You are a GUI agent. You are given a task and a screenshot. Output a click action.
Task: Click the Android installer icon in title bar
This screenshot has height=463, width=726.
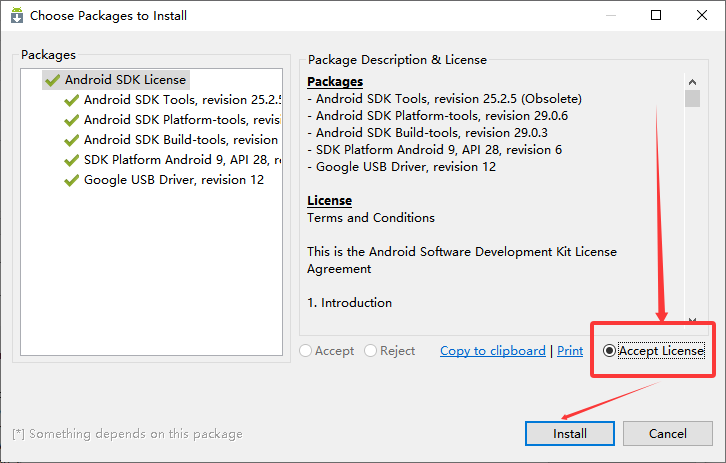pos(17,15)
